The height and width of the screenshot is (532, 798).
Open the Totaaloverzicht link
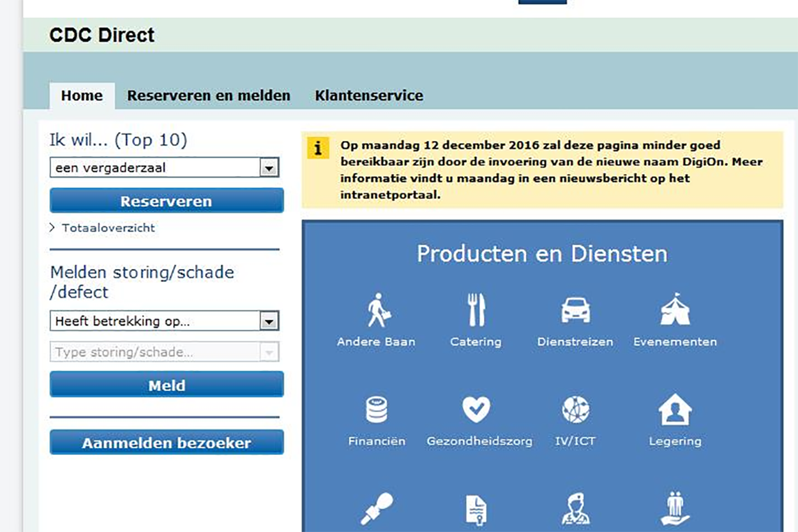click(108, 228)
